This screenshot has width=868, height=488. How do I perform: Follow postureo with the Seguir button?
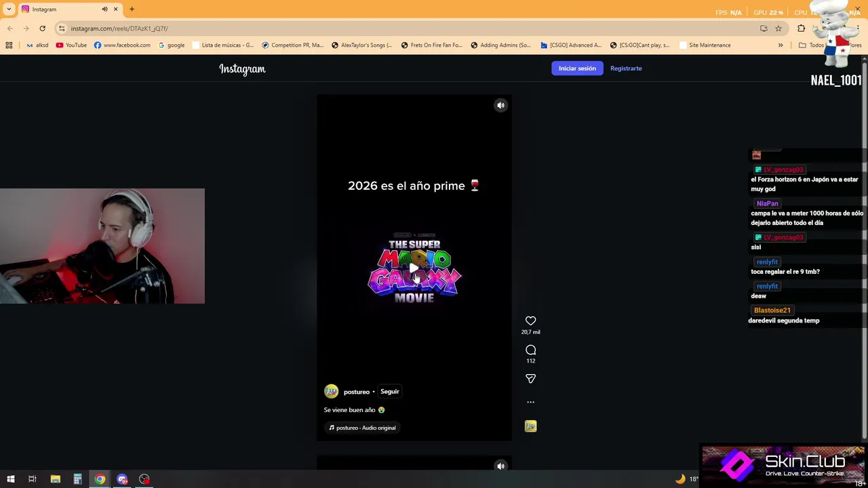389,391
